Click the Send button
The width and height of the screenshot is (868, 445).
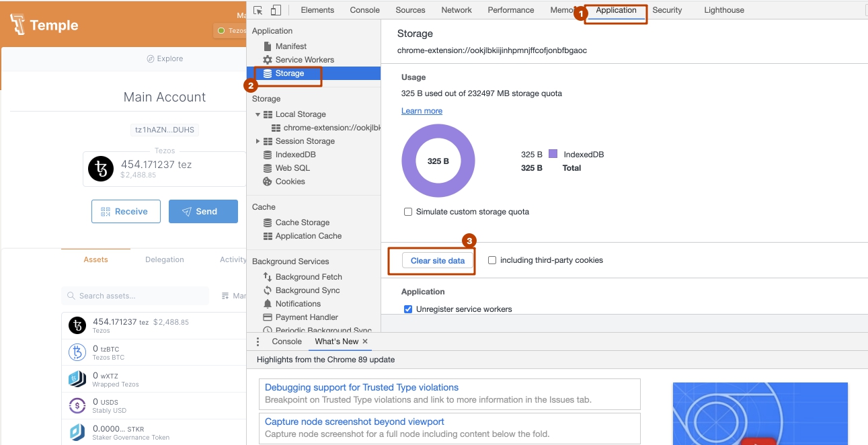203,211
